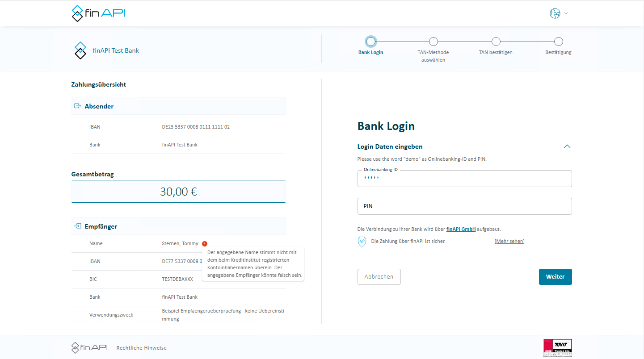
Task: Open the finAPI GmbH link
Action: 461,229
